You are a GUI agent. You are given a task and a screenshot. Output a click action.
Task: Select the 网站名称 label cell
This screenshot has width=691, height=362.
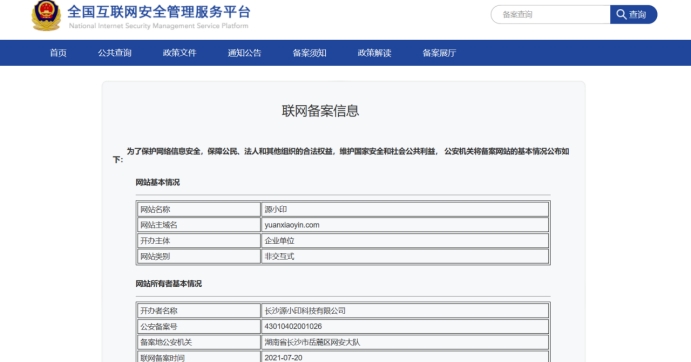199,209
